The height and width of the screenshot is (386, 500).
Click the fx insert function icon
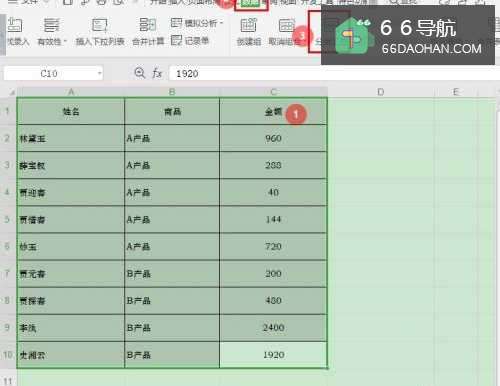(157, 73)
